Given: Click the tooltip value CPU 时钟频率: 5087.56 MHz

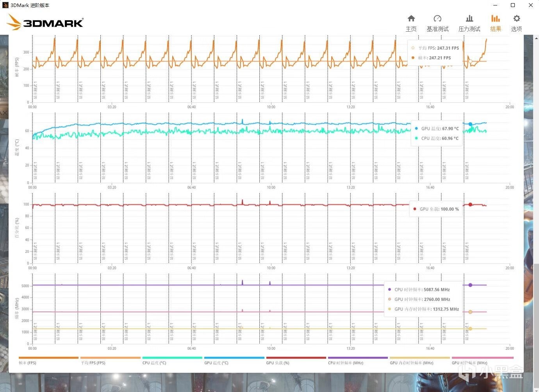Looking at the screenshot, I should click(422, 290).
